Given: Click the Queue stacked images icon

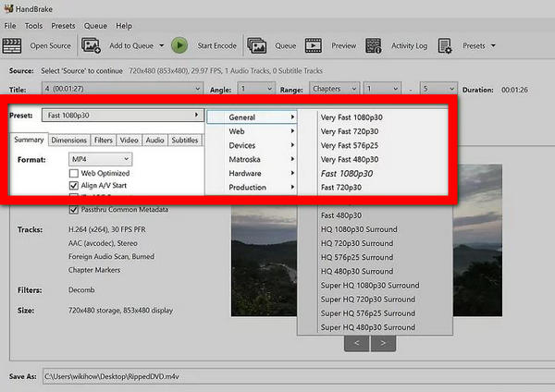Looking at the screenshot, I should pyautogui.click(x=256, y=45).
